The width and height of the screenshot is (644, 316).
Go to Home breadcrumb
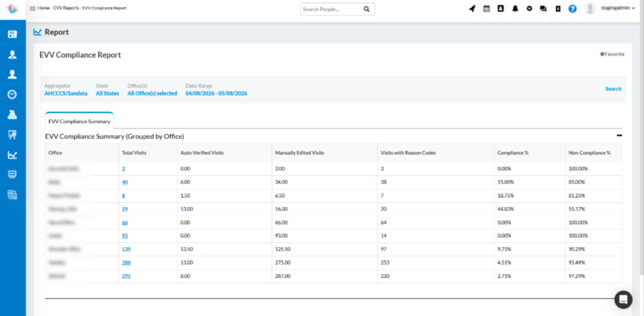coord(43,8)
